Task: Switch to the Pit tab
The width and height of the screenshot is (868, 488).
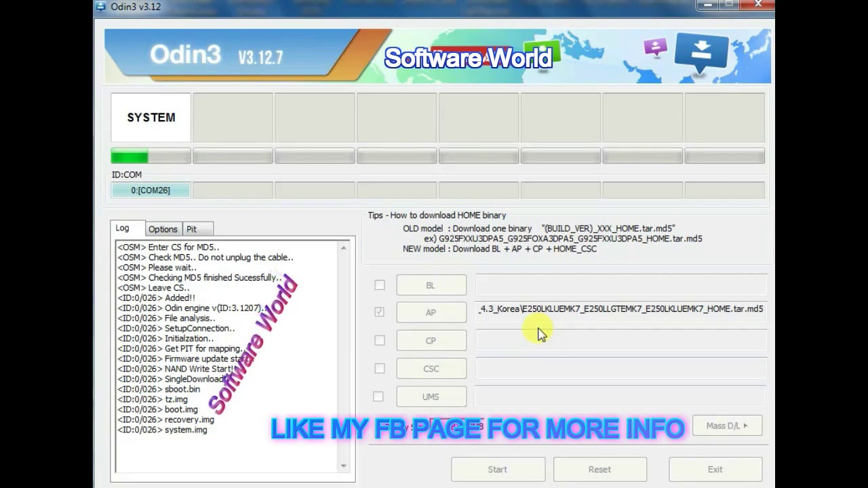Action: (x=197, y=229)
